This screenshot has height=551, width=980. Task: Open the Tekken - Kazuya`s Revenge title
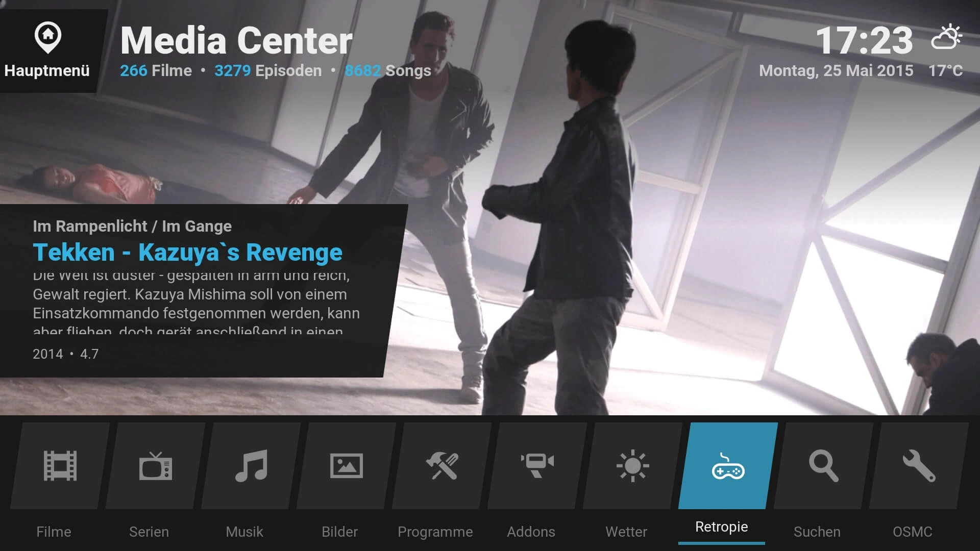click(x=187, y=253)
